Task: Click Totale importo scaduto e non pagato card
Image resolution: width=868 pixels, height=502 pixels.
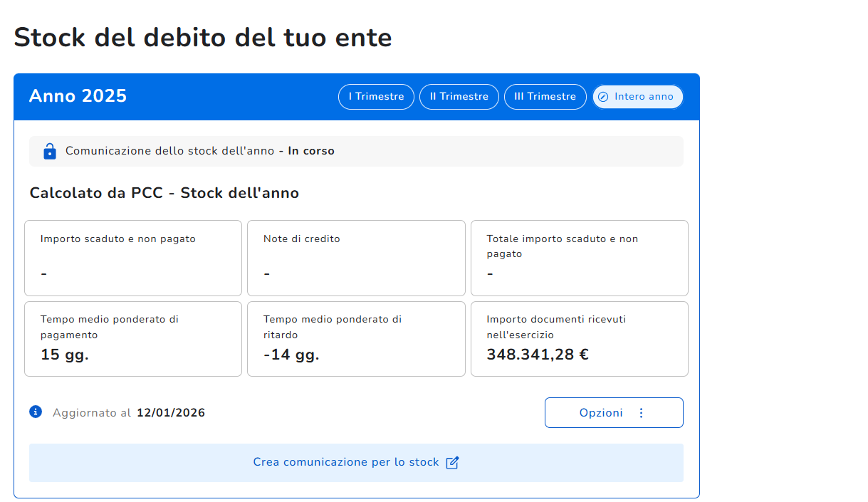Action: click(579, 258)
